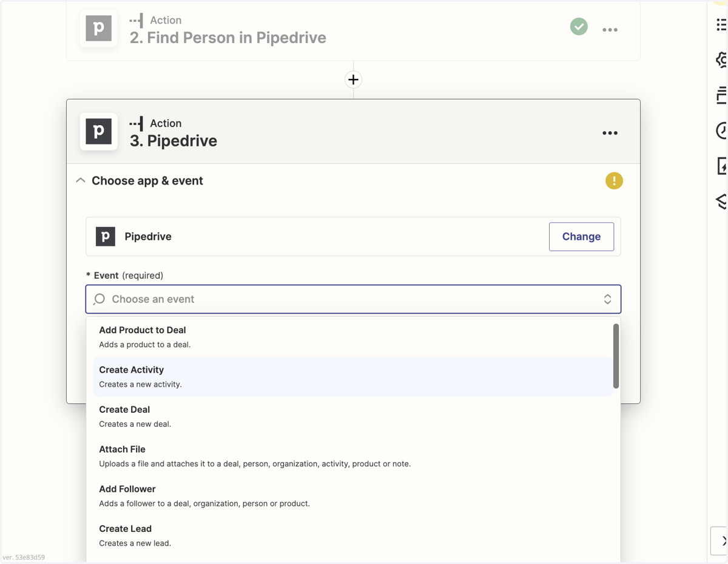Click the yellow warning icon in Choose app & event
This screenshot has height=564, width=728.
click(x=614, y=181)
